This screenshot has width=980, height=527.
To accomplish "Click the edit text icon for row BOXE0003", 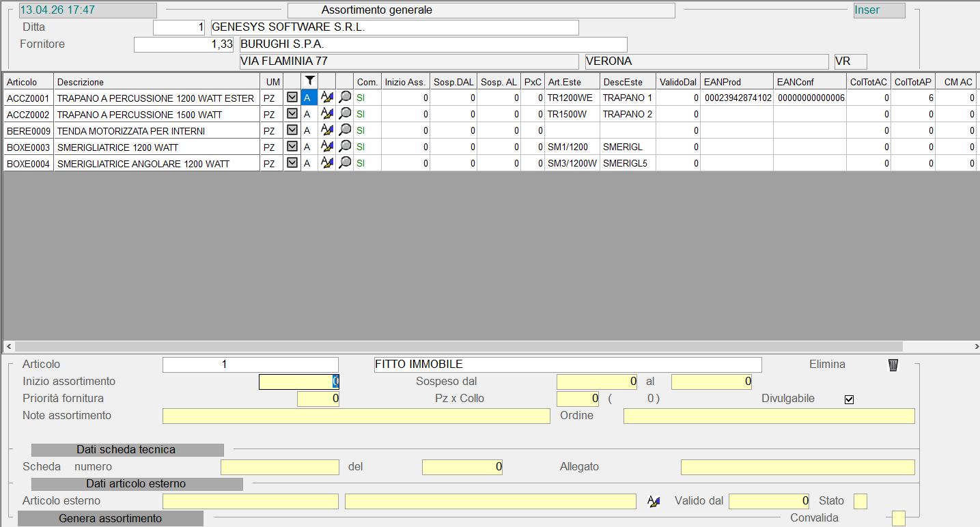I will tap(327, 147).
